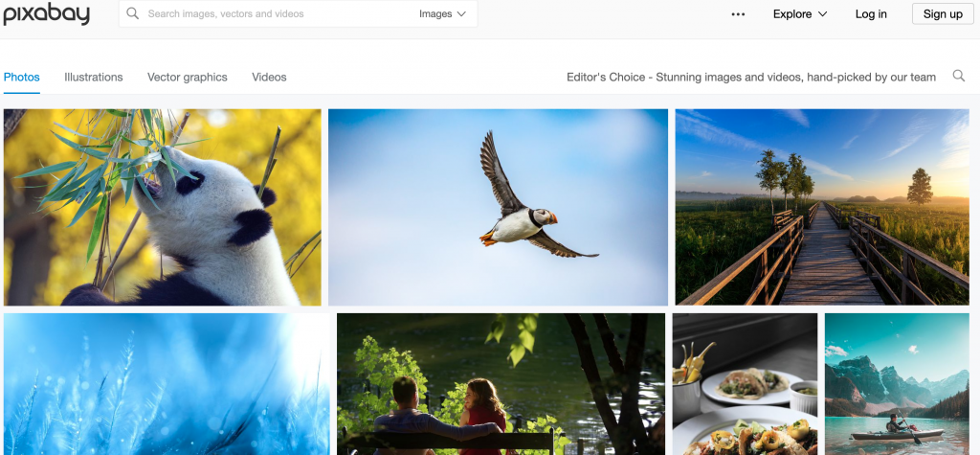Switch to the Illustrations tab
This screenshot has width=980, height=455.
(x=93, y=77)
